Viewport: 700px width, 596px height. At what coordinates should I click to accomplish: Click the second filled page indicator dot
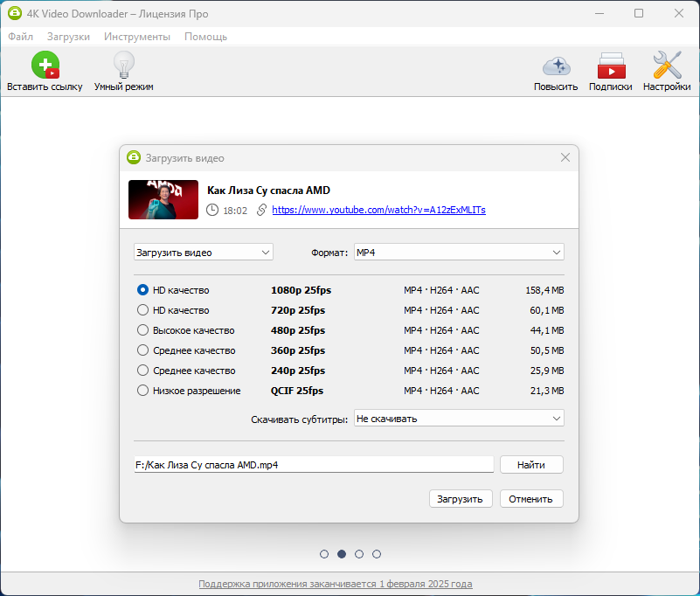[342, 554]
